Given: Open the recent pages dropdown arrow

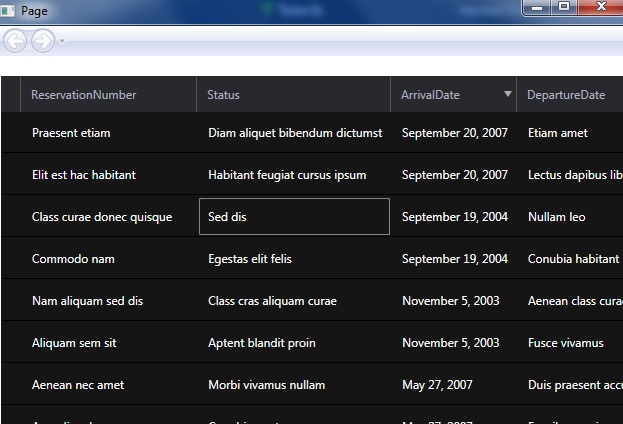Looking at the screenshot, I should pyautogui.click(x=62, y=41).
